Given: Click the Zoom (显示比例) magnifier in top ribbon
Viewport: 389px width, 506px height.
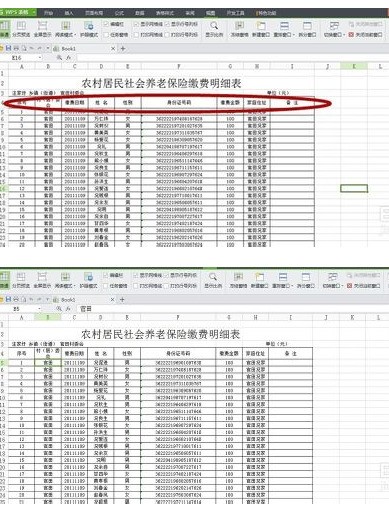Looking at the screenshot, I should click(214, 29).
